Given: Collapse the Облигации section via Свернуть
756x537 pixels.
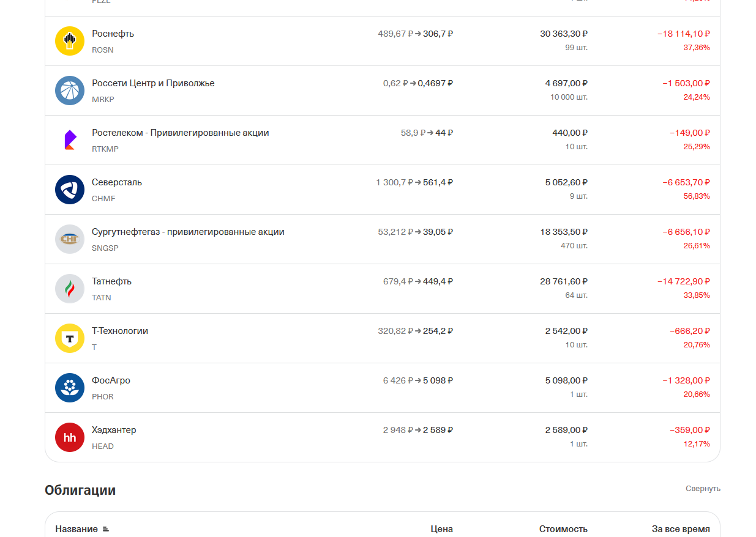Looking at the screenshot, I should [703, 489].
